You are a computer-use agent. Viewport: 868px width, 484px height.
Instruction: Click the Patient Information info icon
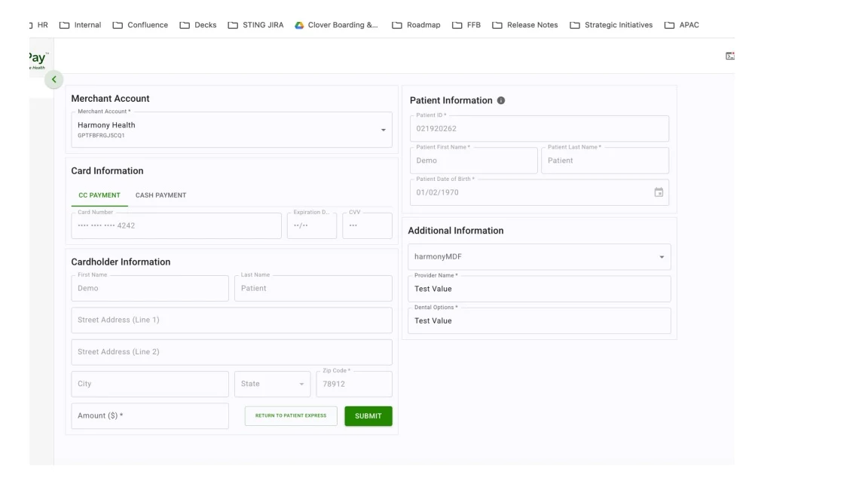coord(501,100)
